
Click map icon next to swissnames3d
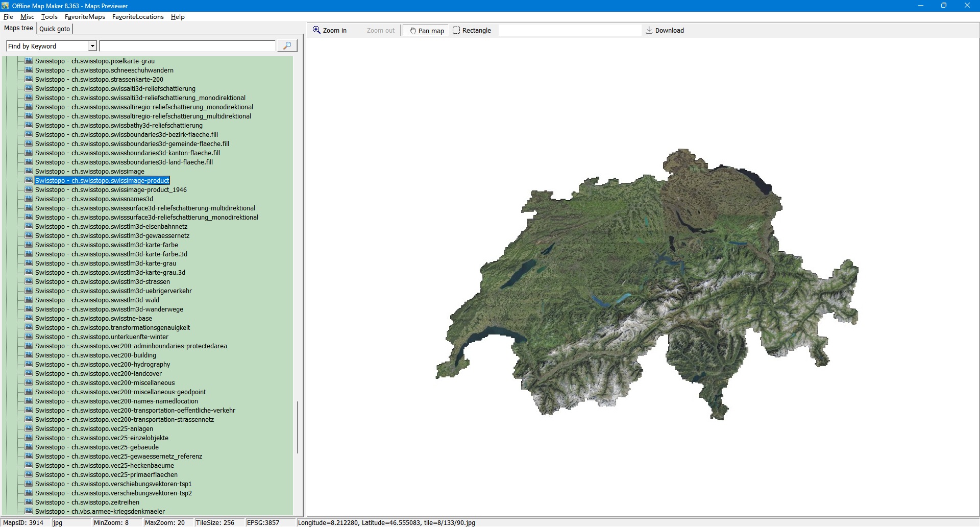tap(29, 199)
